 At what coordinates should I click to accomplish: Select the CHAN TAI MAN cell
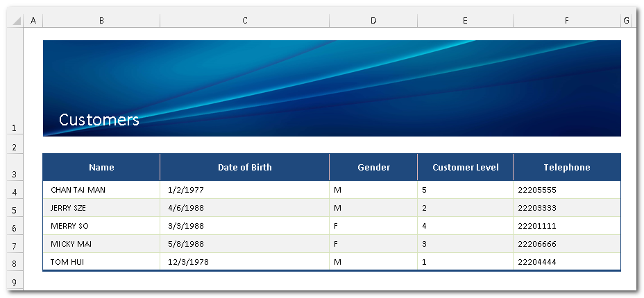click(x=101, y=190)
